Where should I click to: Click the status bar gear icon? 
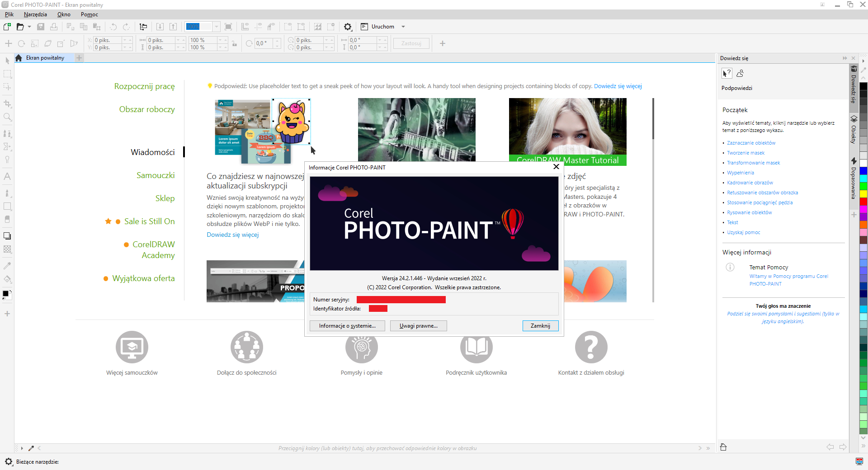[x=9, y=461]
